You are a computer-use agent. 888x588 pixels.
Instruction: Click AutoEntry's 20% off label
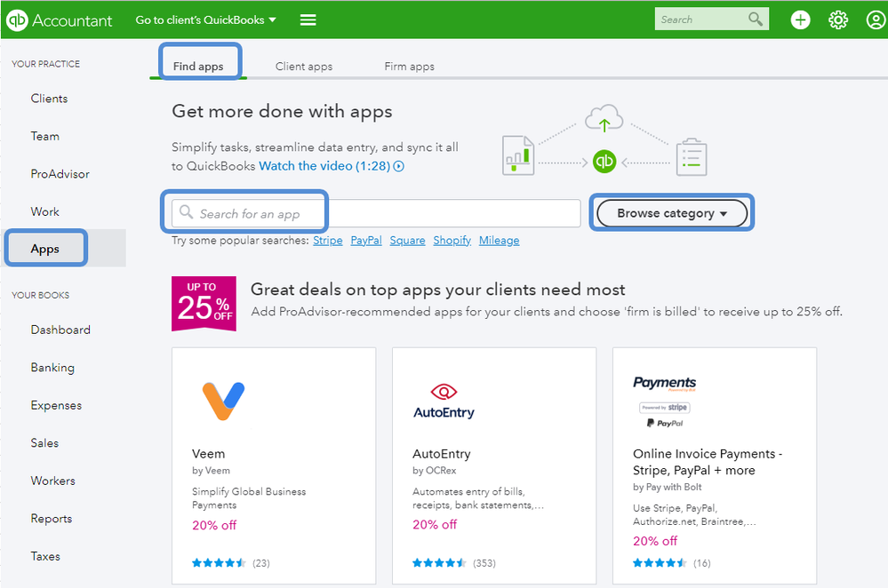click(x=435, y=525)
